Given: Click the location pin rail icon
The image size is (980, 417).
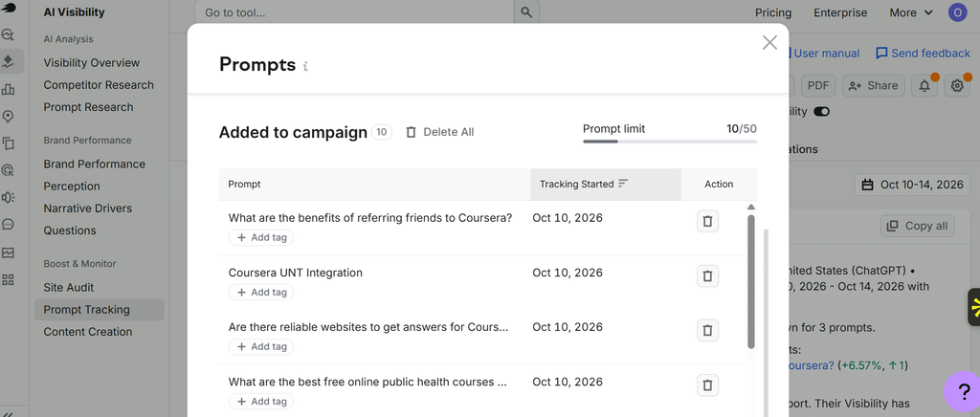Looking at the screenshot, I should pyautogui.click(x=8, y=117).
